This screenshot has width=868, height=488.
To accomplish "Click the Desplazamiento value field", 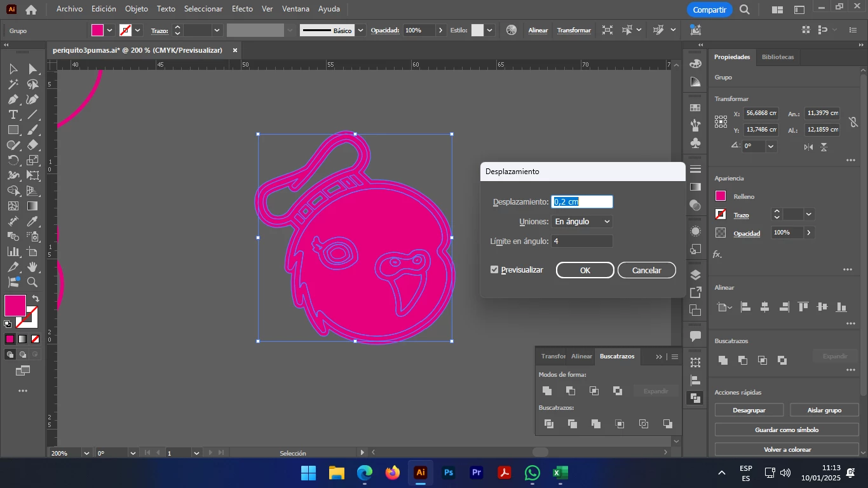I will pos(582,201).
